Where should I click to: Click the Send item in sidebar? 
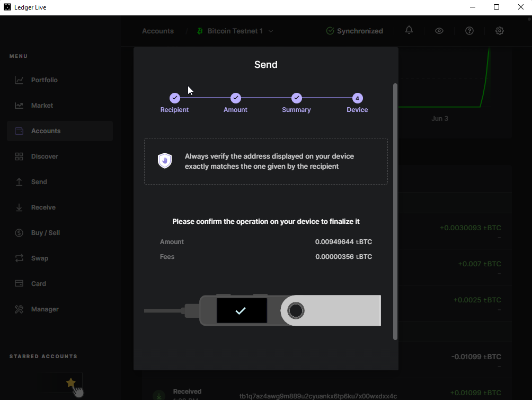(39, 182)
